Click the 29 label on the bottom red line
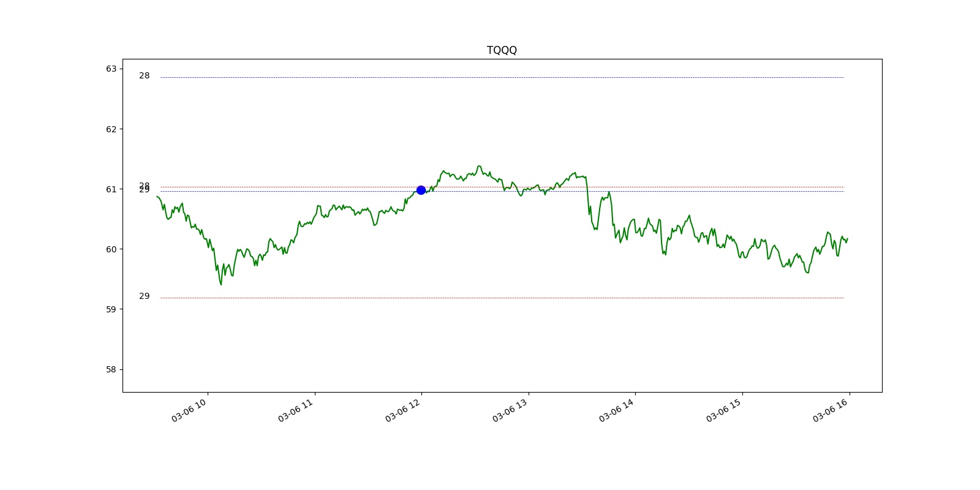980x490 pixels. (144, 296)
